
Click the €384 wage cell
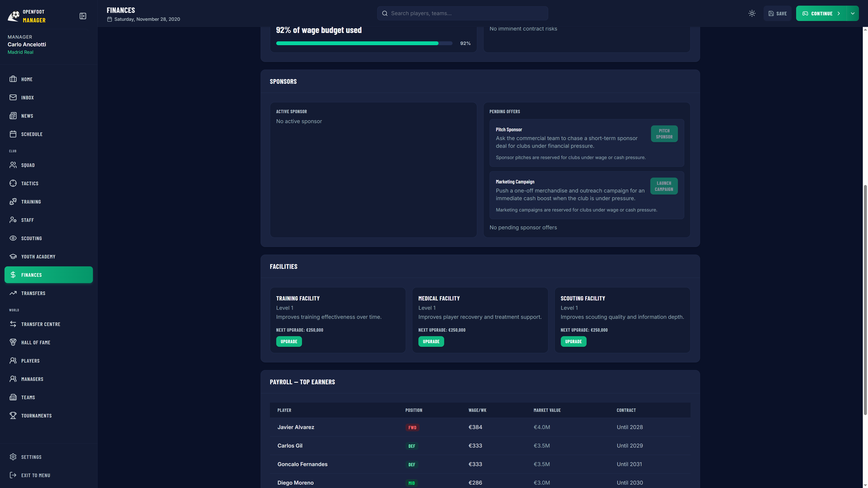(x=475, y=427)
